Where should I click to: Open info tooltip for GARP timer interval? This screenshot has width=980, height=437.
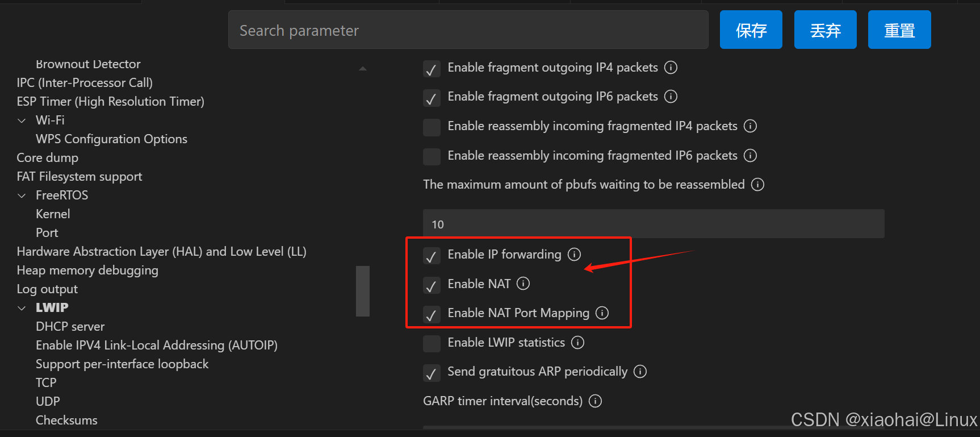pyautogui.click(x=594, y=401)
